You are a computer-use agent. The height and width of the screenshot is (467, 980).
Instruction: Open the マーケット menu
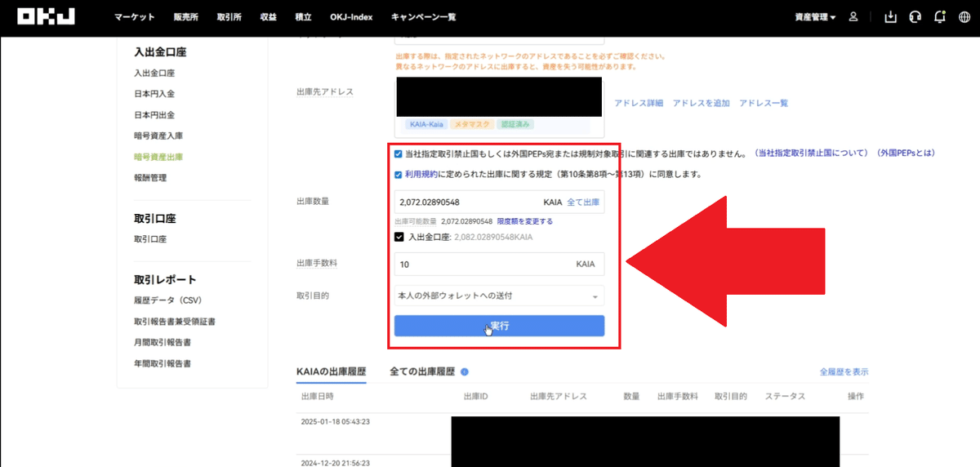pyautogui.click(x=134, y=17)
